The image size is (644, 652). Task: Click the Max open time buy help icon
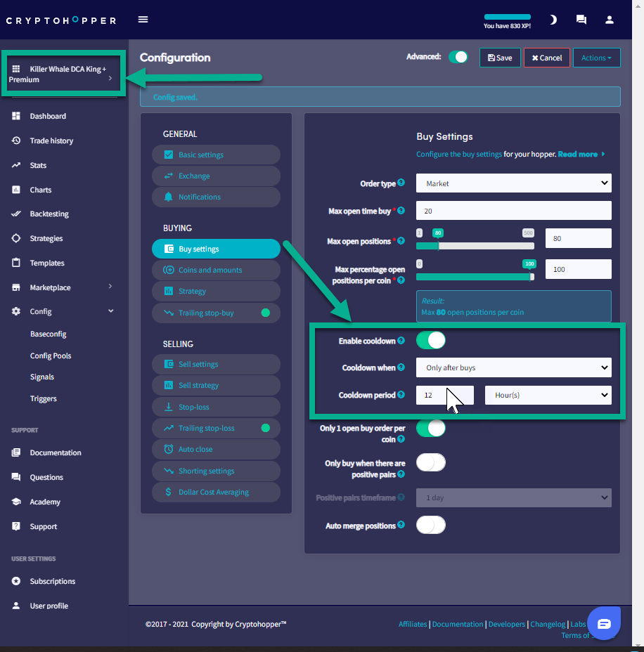[401, 210]
